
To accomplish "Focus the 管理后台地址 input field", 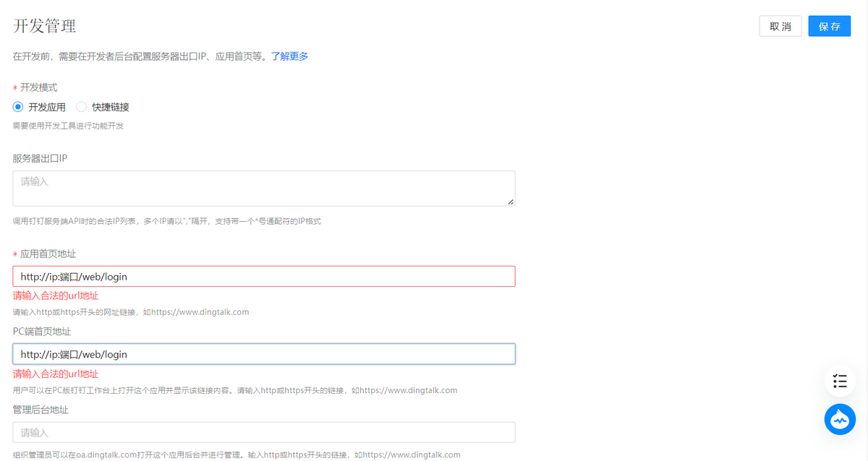I will 263,432.
